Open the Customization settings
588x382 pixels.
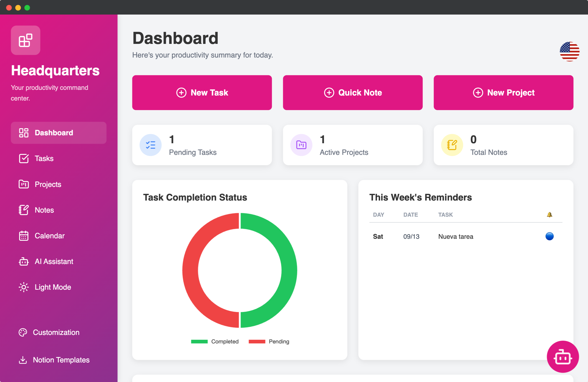56,332
